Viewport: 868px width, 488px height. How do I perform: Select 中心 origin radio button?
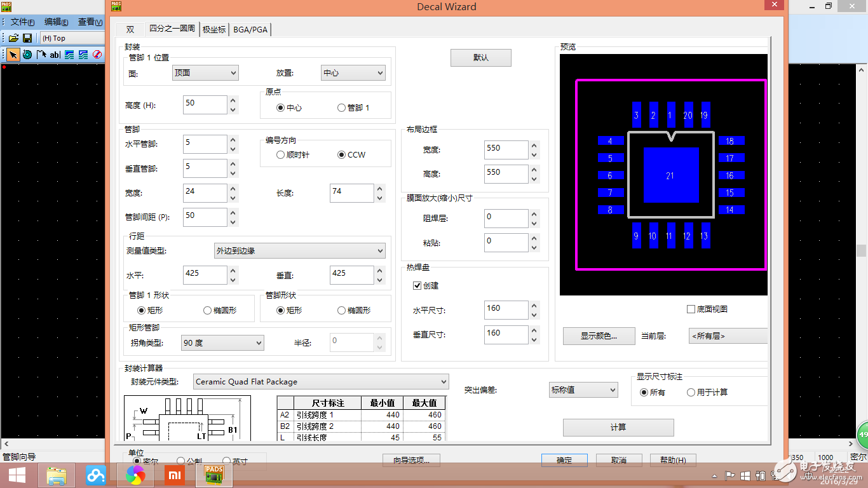tap(289, 108)
